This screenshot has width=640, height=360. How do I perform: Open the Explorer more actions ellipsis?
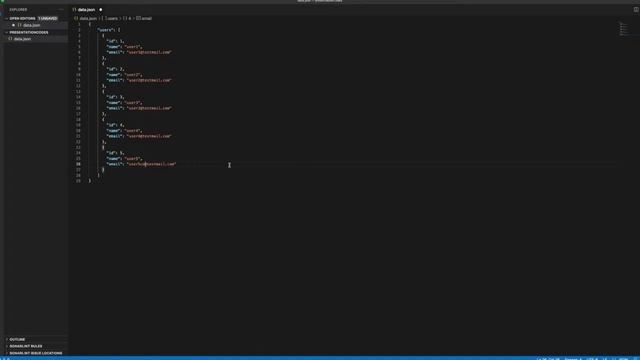pyautogui.click(x=61, y=9)
